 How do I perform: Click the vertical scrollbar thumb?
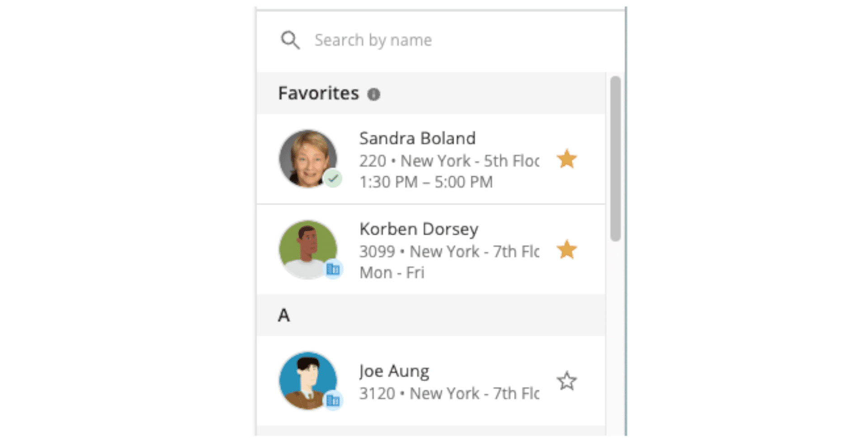pyautogui.click(x=615, y=158)
